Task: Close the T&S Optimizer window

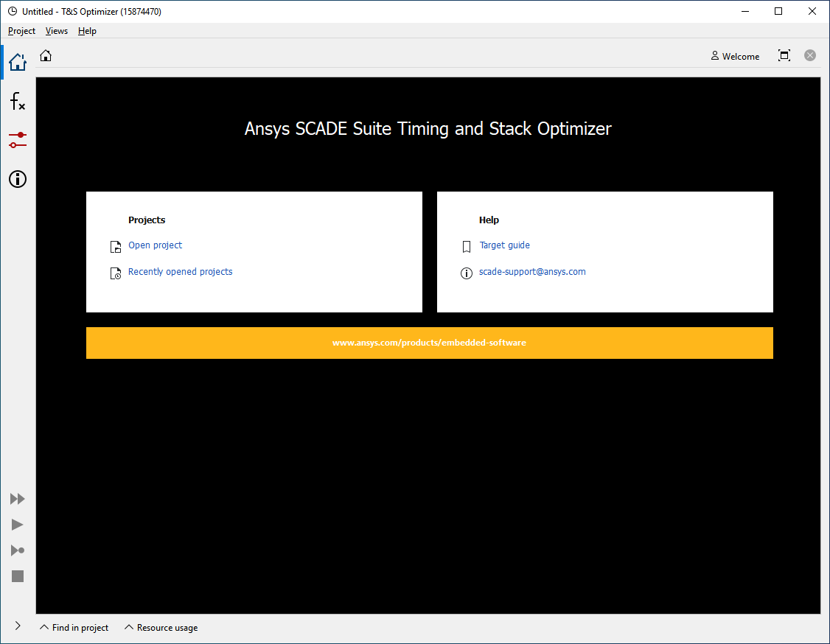Action: coord(812,11)
